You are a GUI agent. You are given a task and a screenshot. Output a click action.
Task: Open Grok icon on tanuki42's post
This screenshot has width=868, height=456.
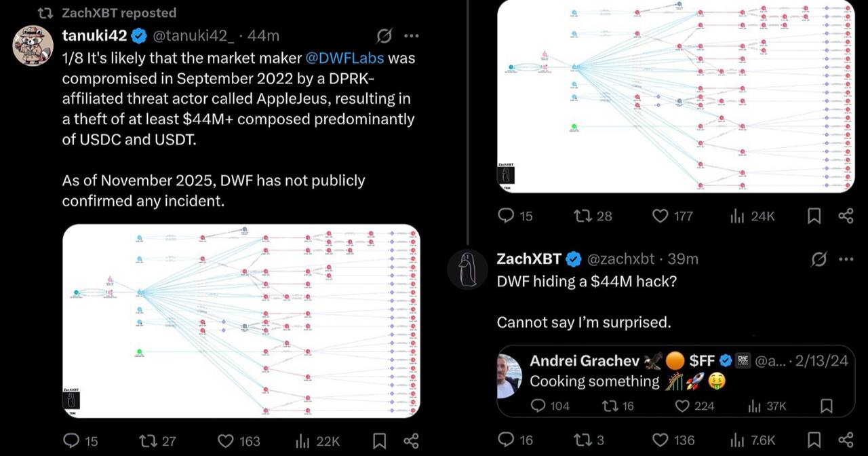384,36
